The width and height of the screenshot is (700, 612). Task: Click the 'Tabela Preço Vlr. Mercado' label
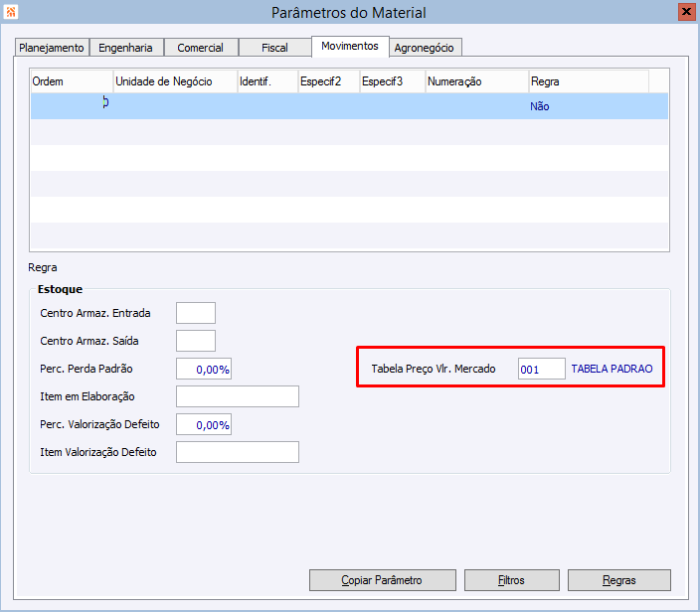coord(434,369)
